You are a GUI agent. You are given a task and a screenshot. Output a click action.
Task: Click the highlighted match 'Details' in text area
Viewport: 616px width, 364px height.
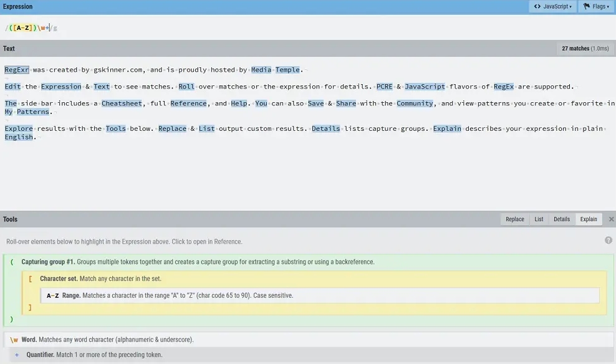point(325,129)
